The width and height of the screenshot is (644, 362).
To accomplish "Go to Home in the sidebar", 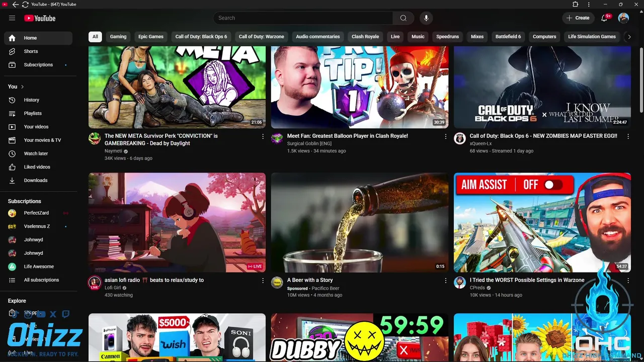I will (38, 38).
